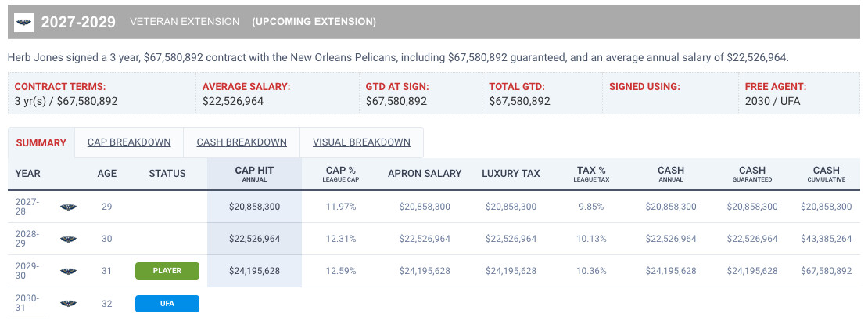Click the Pelicans logo in the 2029-30 row

click(x=69, y=271)
